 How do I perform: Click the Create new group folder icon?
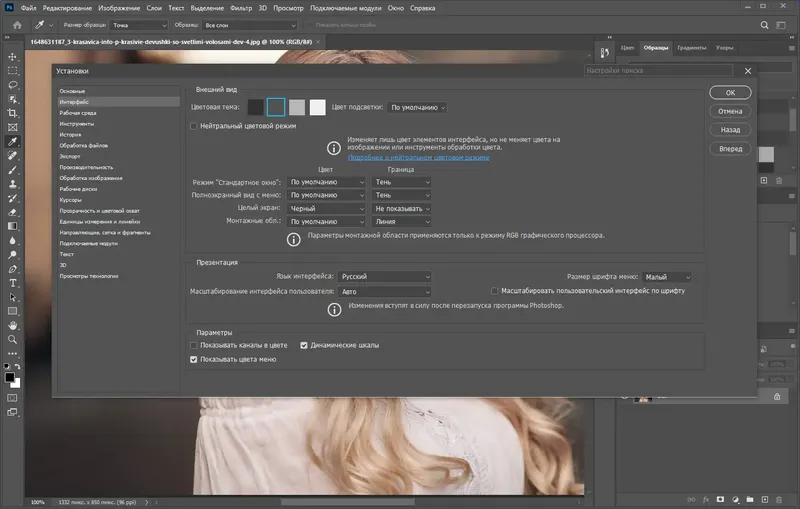(750, 499)
